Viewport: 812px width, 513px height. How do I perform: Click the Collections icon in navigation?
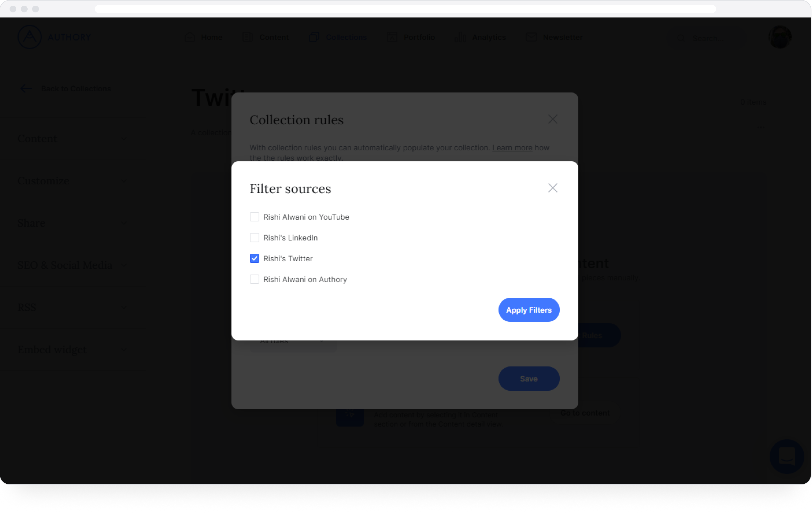(x=314, y=37)
